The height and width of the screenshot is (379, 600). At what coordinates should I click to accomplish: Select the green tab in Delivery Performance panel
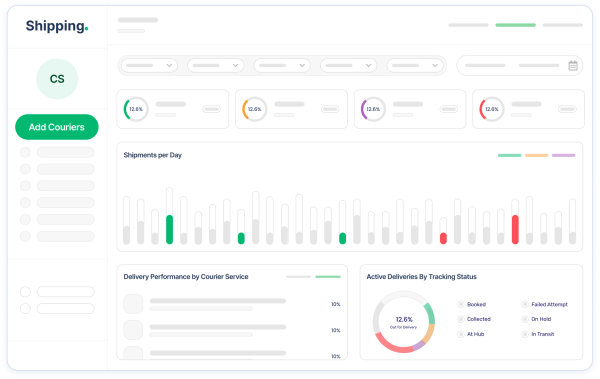(328, 276)
